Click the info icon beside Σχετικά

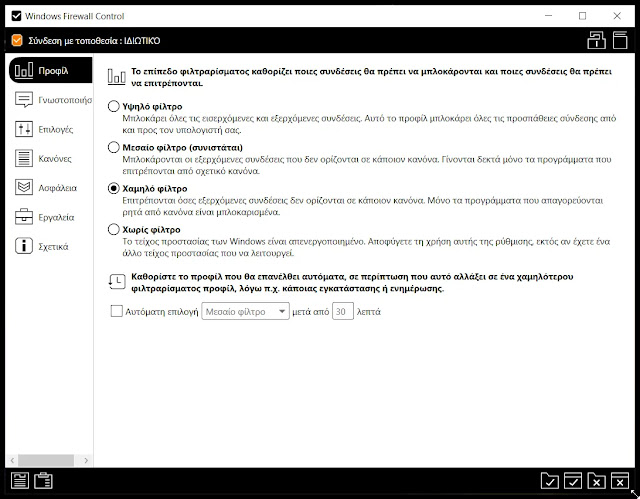pyautogui.click(x=24, y=246)
